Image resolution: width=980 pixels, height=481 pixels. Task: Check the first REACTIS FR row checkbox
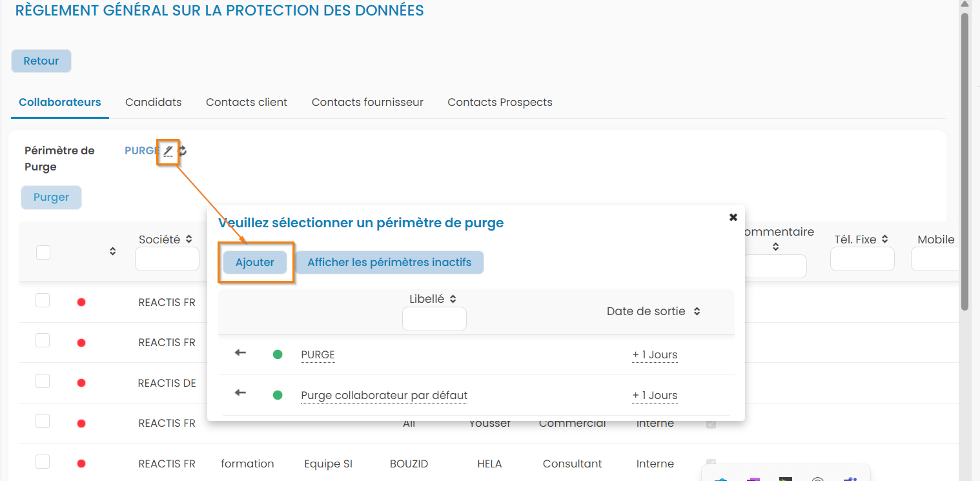click(43, 300)
